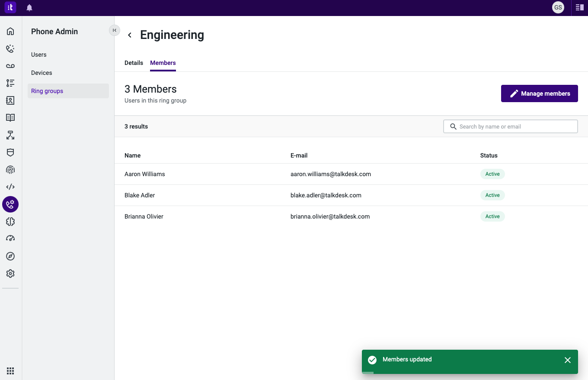
Task: Open the compass explore icon in sidebar
Action: pos(10,256)
